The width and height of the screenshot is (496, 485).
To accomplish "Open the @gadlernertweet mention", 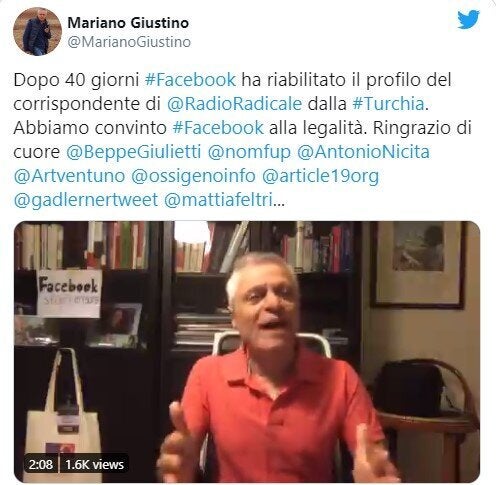I will [86, 201].
